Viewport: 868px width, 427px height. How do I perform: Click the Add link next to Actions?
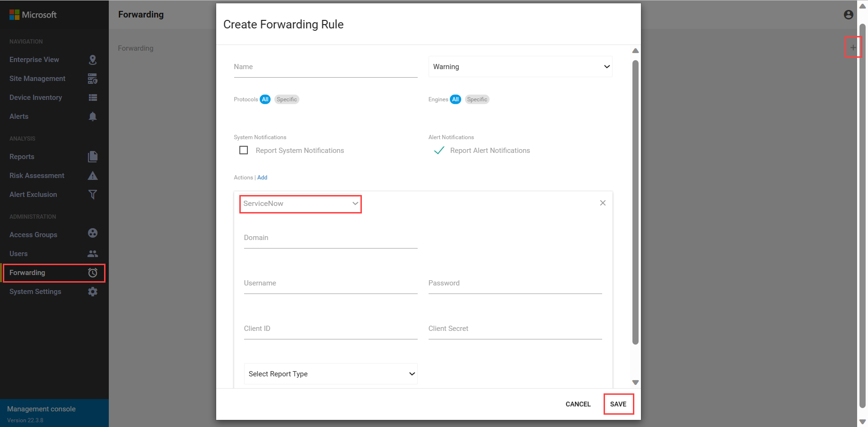tap(263, 178)
